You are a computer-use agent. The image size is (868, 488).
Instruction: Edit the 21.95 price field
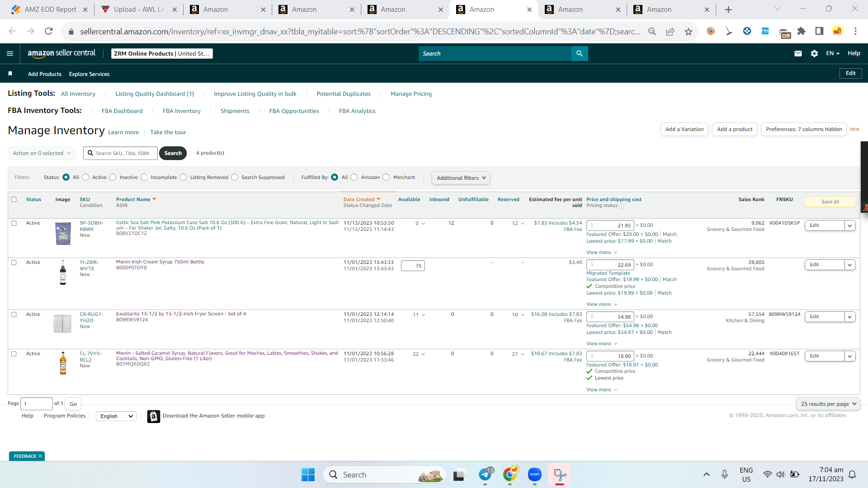pos(610,225)
